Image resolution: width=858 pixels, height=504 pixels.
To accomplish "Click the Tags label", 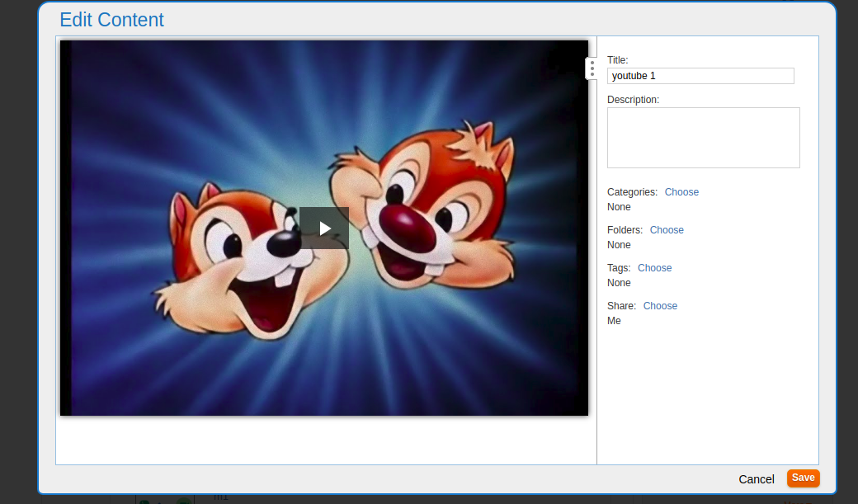I will [619, 268].
